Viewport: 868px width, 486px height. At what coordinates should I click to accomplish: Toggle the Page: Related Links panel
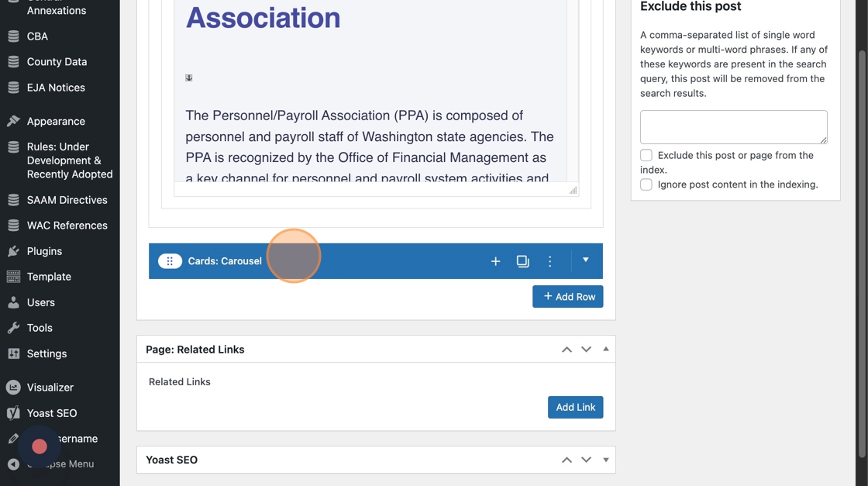coord(606,350)
